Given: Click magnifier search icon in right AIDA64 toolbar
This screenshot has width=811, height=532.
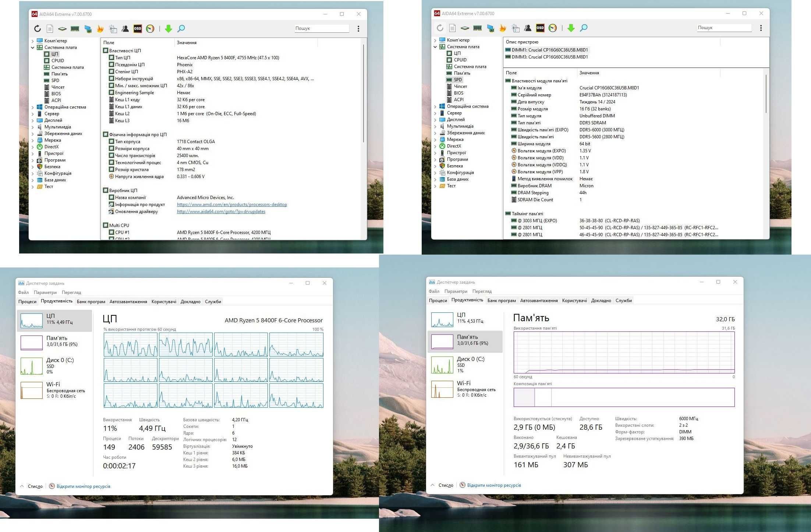Looking at the screenshot, I should (x=584, y=28).
